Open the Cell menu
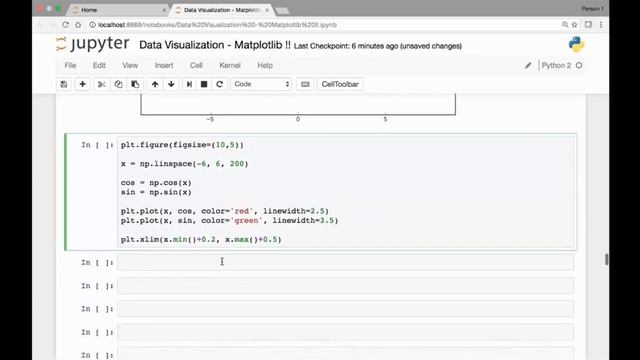This screenshot has width=640, height=360. pos(196,65)
